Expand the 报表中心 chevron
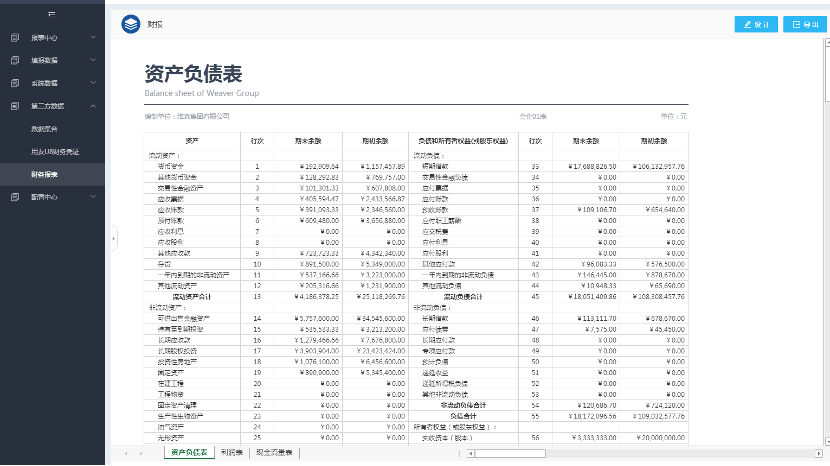The width and height of the screenshot is (830, 466). pyautogui.click(x=93, y=38)
